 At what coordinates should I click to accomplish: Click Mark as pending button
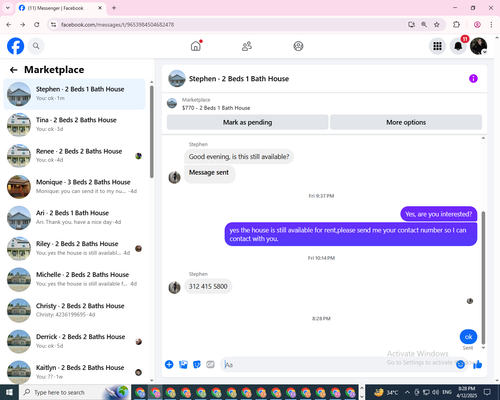coord(247,122)
